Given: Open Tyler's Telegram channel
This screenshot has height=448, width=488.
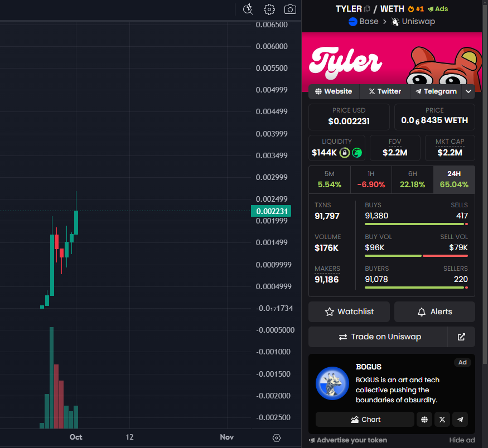Looking at the screenshot, I should (436, 91).
